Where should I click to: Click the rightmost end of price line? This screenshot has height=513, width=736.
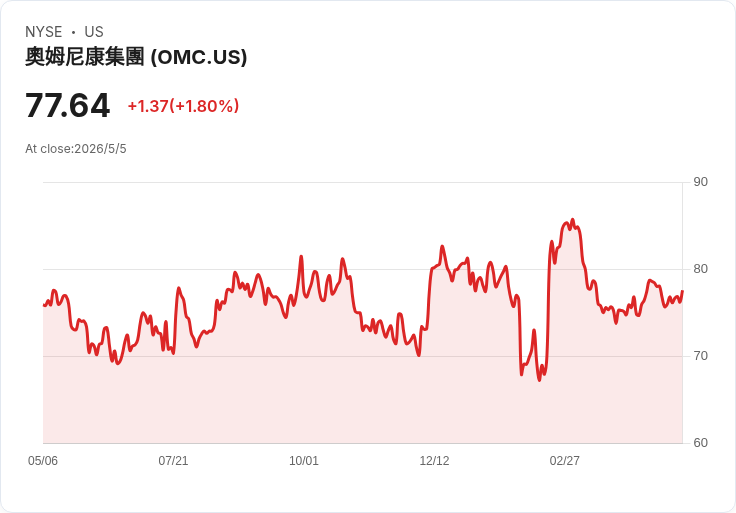pos(682,291)
